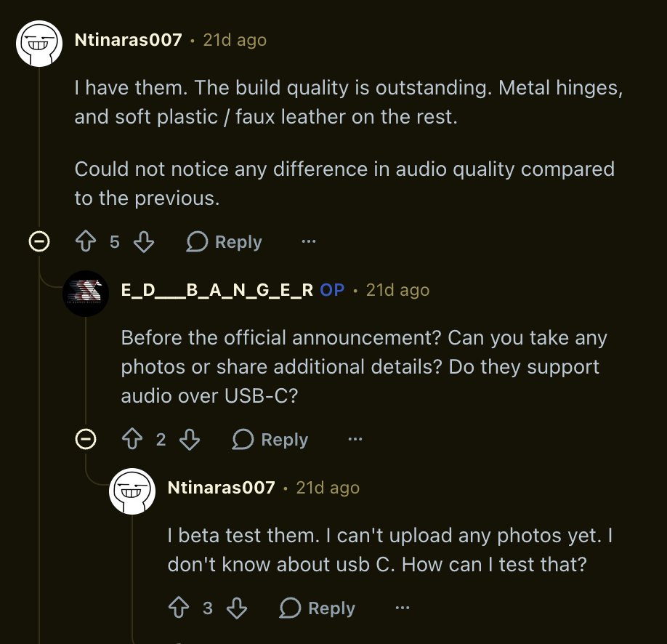
Task: Collapse the E_D___B_A_N_G_E_R reply thread
Action: click(86, 440)
